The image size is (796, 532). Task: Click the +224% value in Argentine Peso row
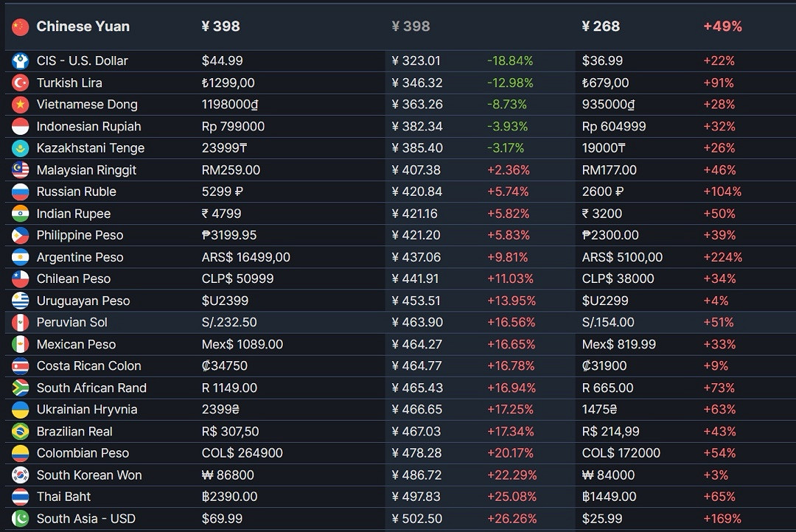coord(722,257)
